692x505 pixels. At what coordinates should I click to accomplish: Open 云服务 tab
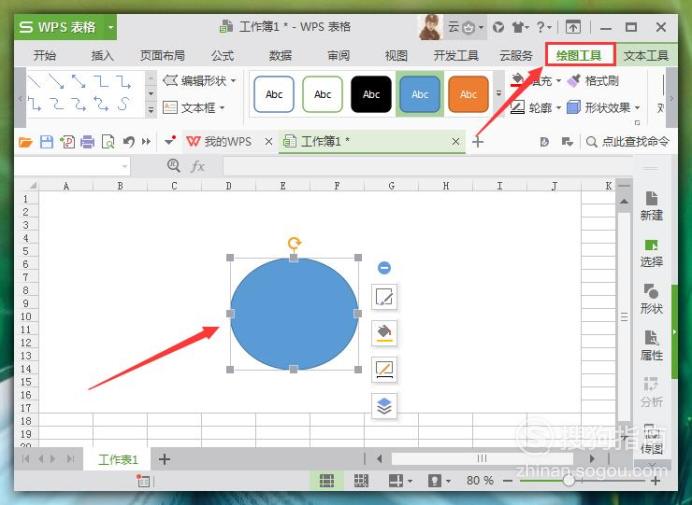516,56
